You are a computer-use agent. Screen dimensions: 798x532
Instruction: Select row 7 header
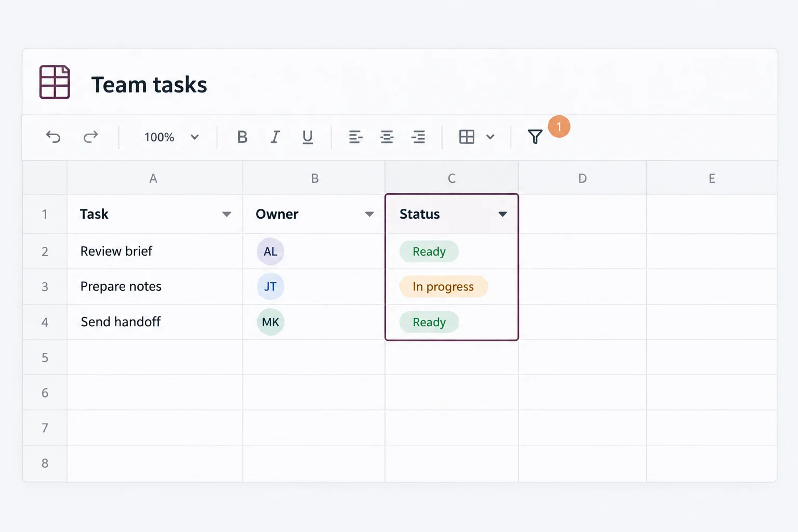(x=45, y=428)
